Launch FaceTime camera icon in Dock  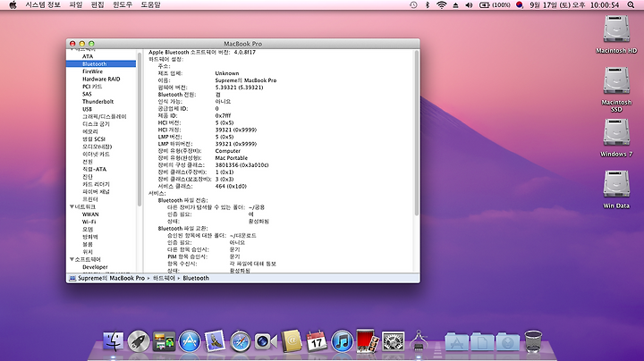pyautogui.click(x=266, y=341)
